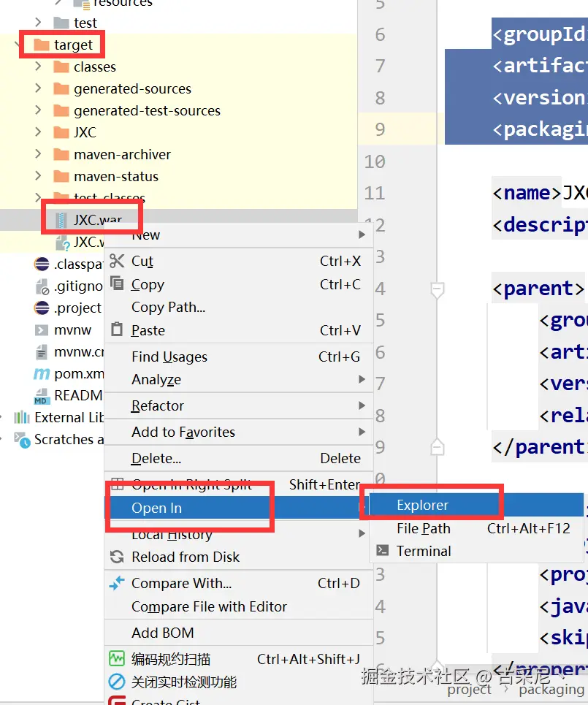Viewport: 588px width, 705px height.
Task: Toggle fold marker at closing parent tag
Action: [438, 446]
